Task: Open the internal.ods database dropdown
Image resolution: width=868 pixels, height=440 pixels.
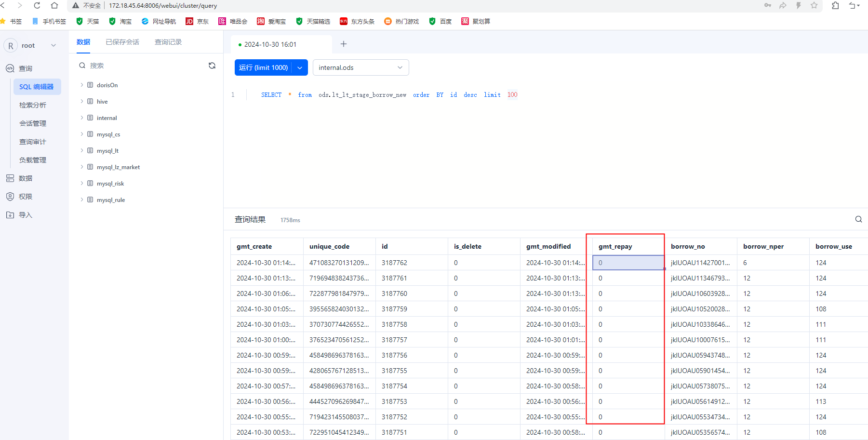Action: click(361, 67)
